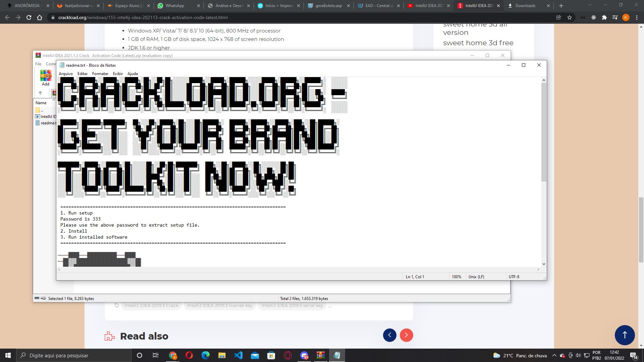
Task: Click the WinRAR up-one-level arrow
Action: (40, 93)
